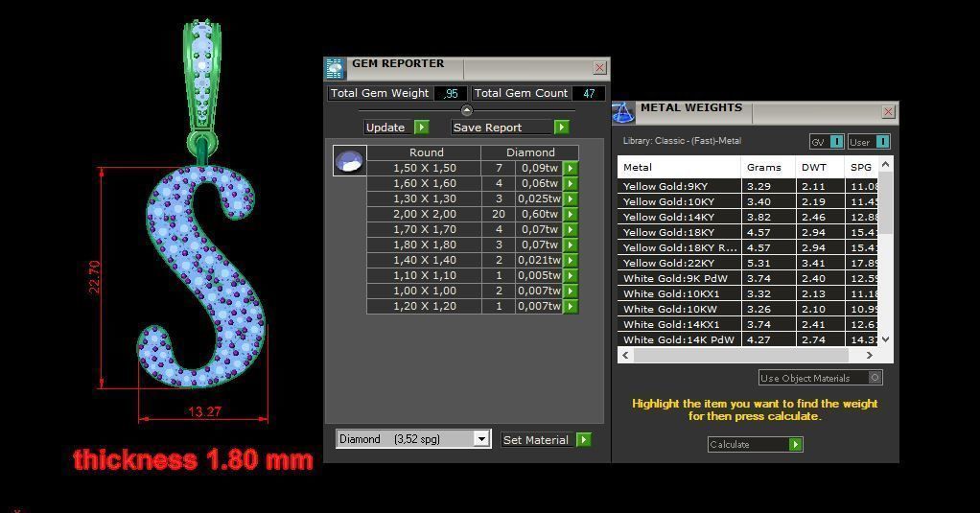Click the 0,60tw weight cell
Viewport: 980px width, 513px height.
point(539,215)
